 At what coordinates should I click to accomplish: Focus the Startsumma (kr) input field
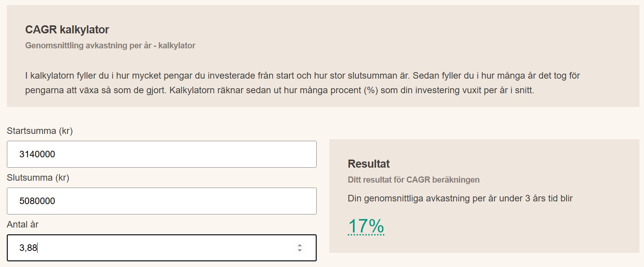(161, 154)
